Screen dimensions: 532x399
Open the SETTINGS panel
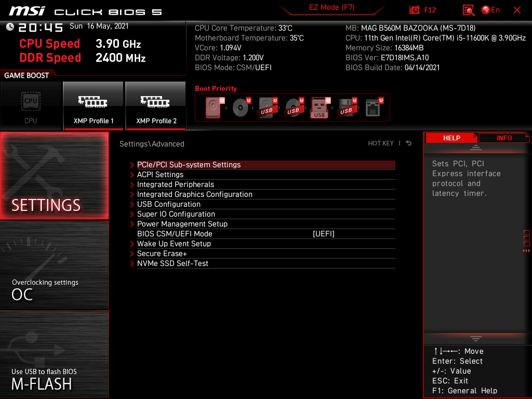point(55,176)
